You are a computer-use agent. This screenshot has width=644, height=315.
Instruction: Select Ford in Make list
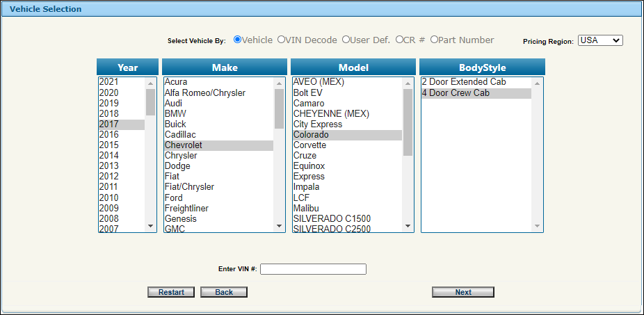pos(218,197)
